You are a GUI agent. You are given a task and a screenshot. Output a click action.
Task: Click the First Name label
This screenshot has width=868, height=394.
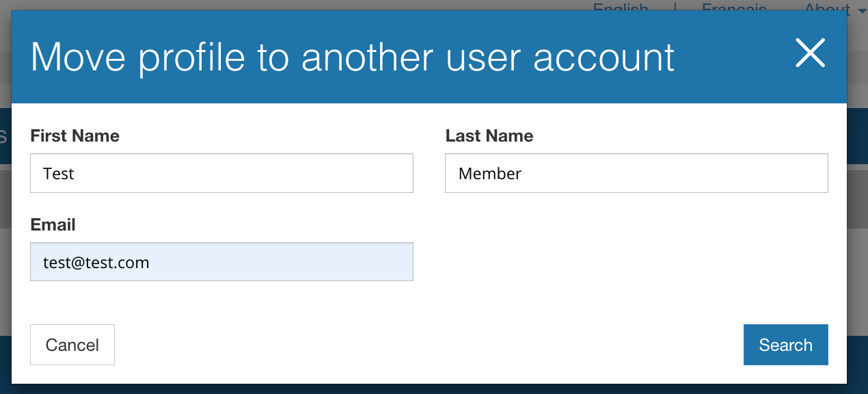74,136
